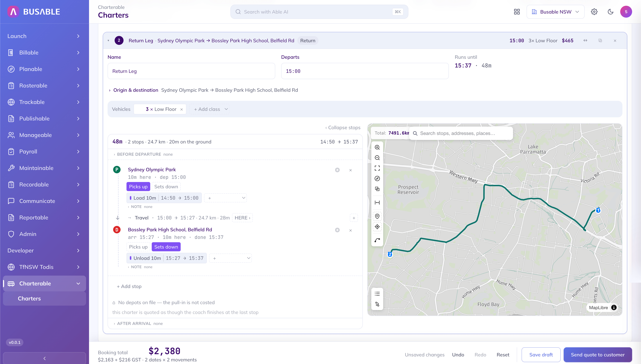641x364 pixels.
Task: Click the map stop search box
Action: [x=461, y=133]
